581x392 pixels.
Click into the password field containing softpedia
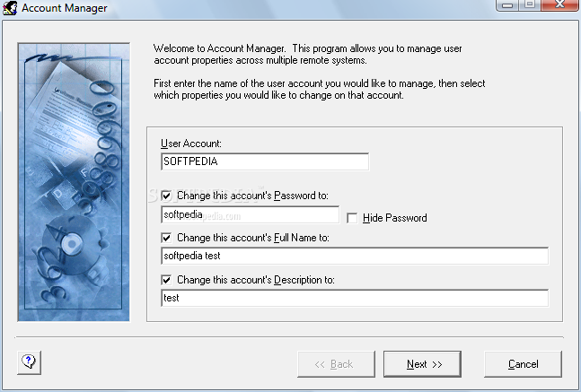coord(251,214)
